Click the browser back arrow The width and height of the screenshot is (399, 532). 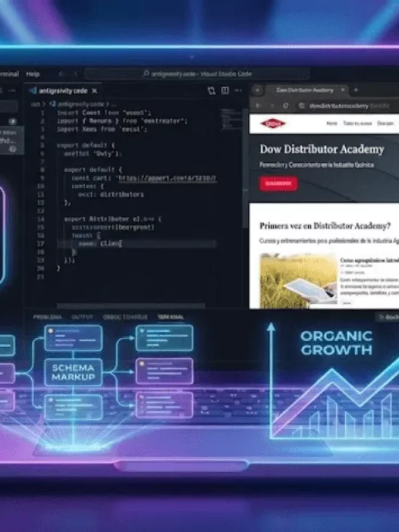tap(258, 106)
